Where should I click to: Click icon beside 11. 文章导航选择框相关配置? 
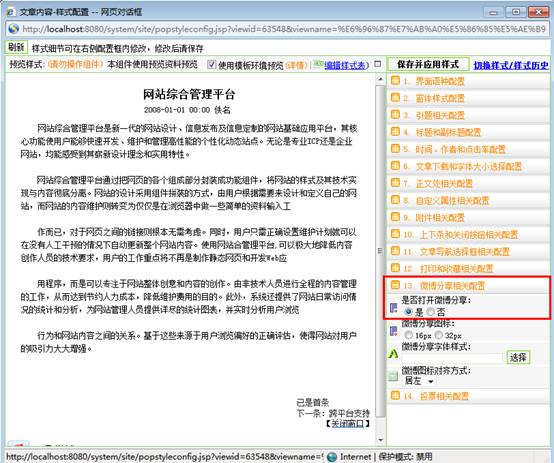395,251
